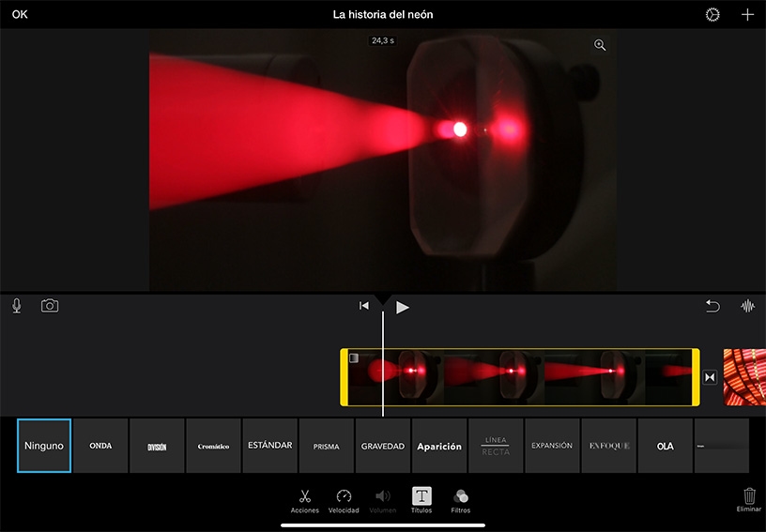Pick the GRAVEDAD title style
The height and width of the screenshot is (532, 766).
point(382,446)
